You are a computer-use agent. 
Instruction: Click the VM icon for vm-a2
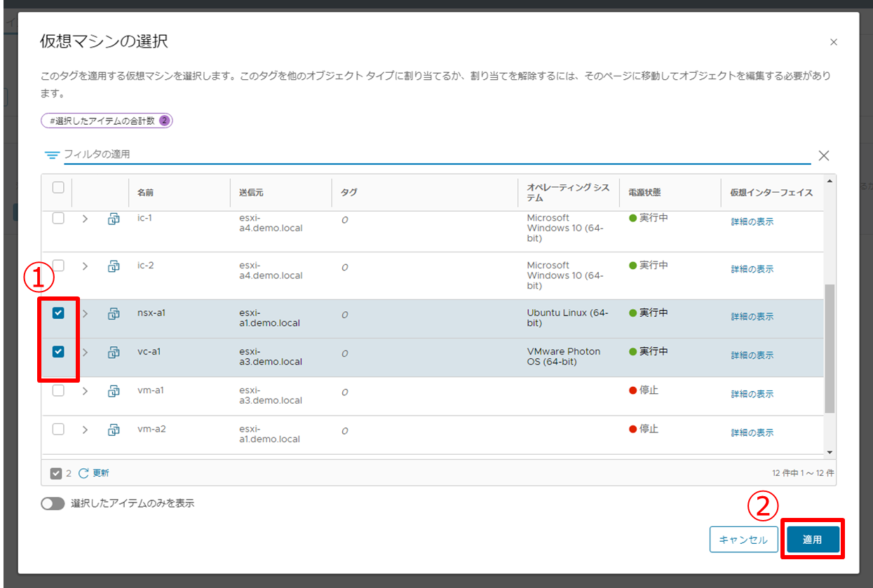[x=113, y=430]
